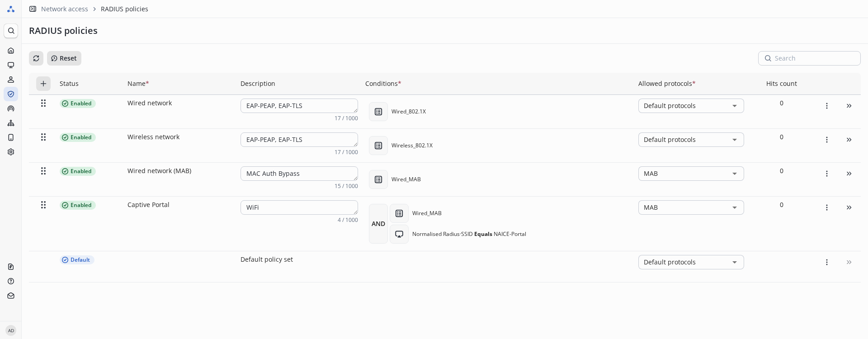Screen dimensions: 868x339
Task: Go to Network access breadcrumb
Action: [64, 9]
